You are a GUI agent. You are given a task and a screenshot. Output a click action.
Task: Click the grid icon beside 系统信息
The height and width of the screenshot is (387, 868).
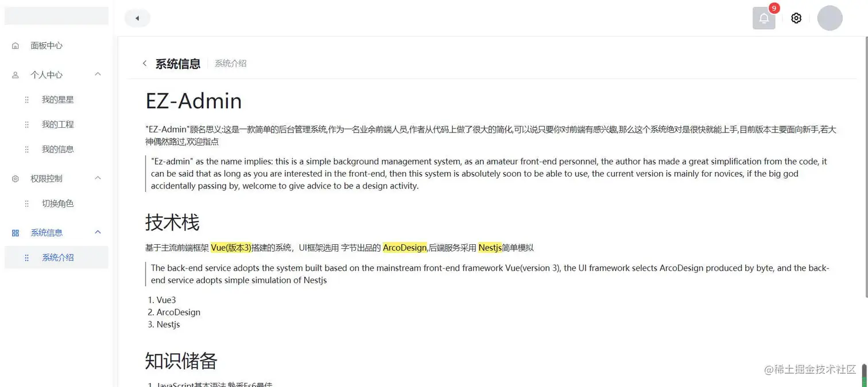pos(15,233)
